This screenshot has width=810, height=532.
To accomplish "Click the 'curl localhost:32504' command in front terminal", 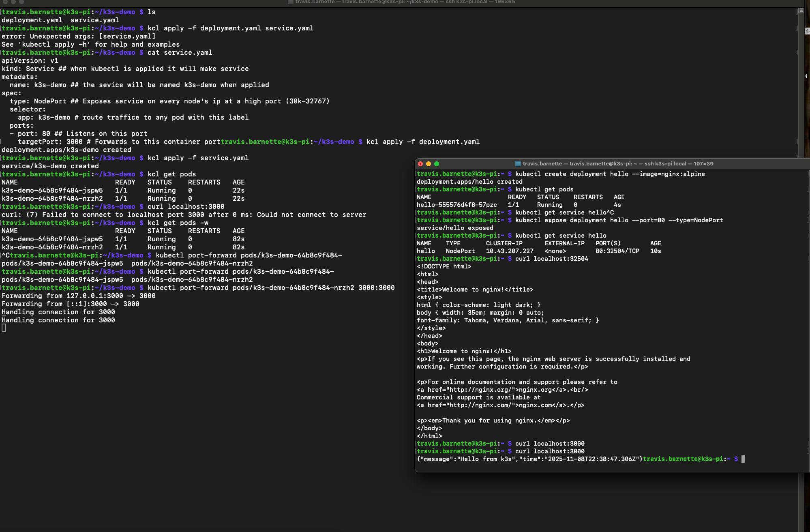I will click(x=551, y=259).
